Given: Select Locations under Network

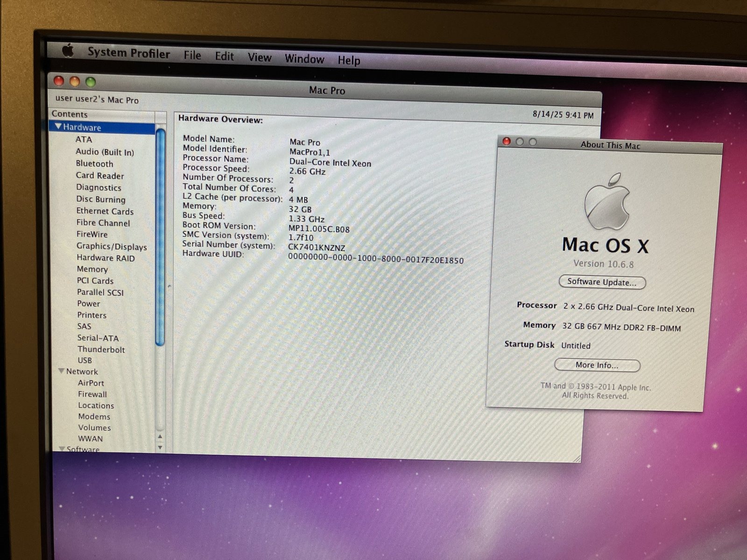Looking at the screenshot, I should pyautogui.click(x=96, y=406).
